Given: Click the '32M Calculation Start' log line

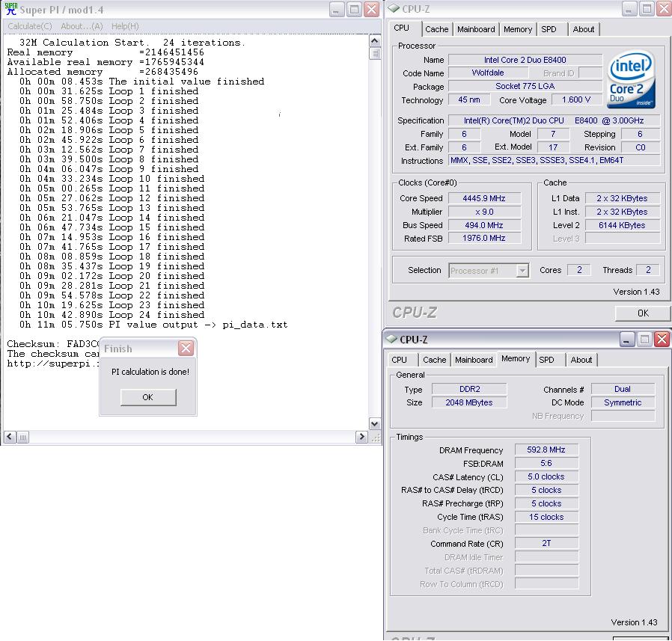Looking at the screenshot, I should tap(132, 43).
